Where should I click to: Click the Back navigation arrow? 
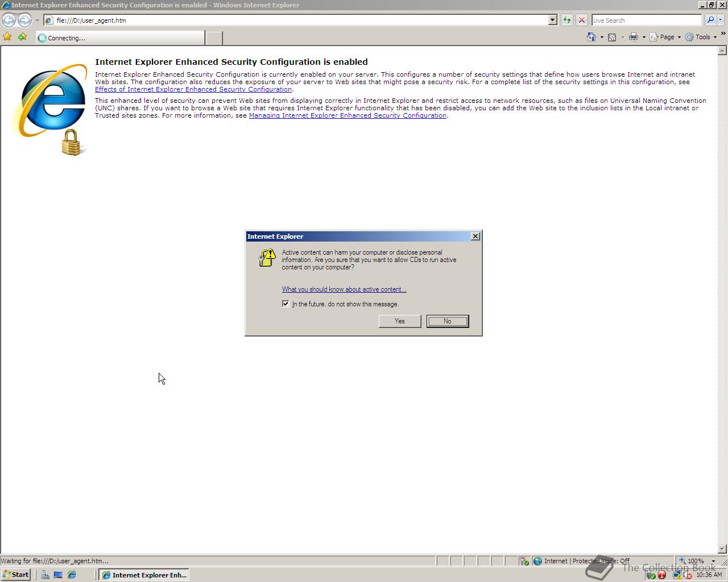pos(9,20)
